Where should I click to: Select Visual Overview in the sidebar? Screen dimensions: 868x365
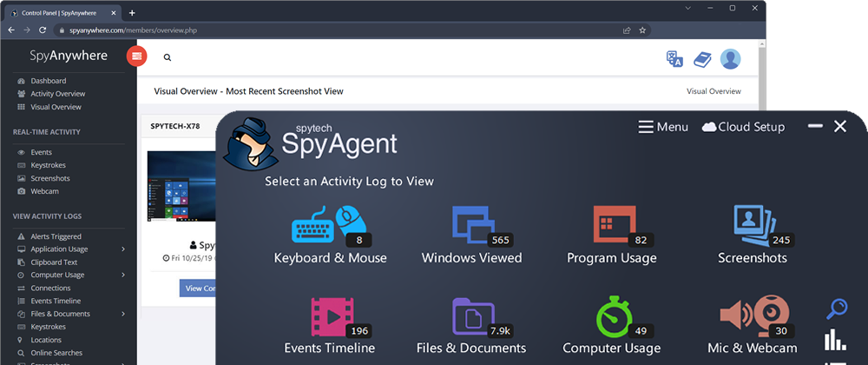(56, 107)
